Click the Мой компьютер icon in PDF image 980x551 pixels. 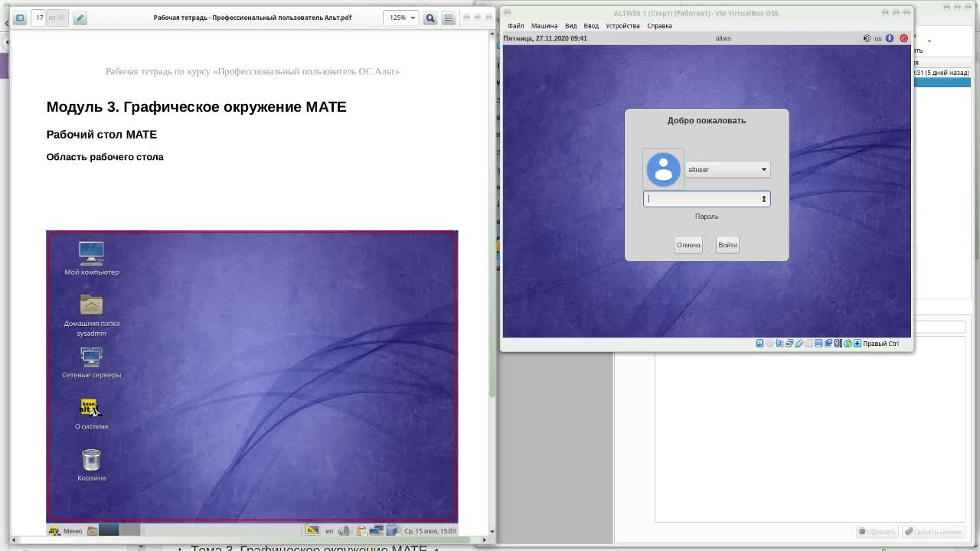coord(91,258)
